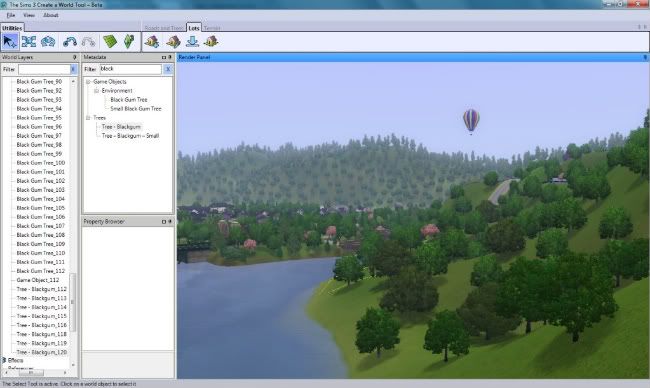Click the World Layers filter text field
The width and height of the screenshot is (650, 388).
(44, 69)
